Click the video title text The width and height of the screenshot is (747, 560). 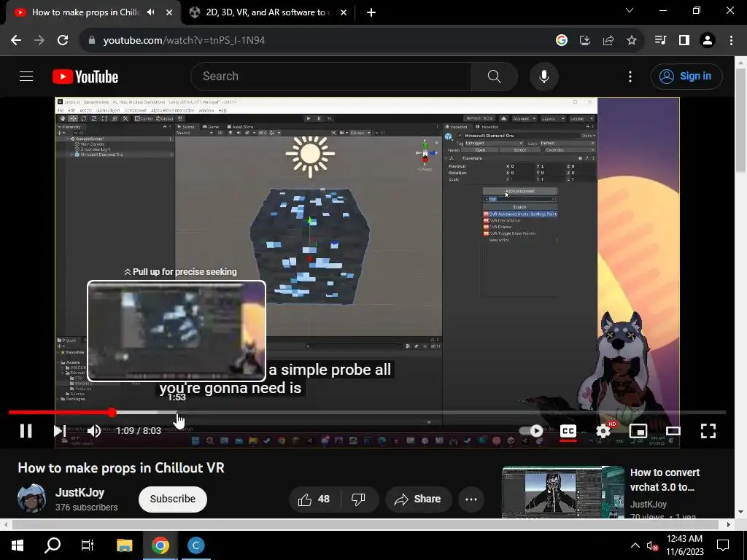point(121,467)
